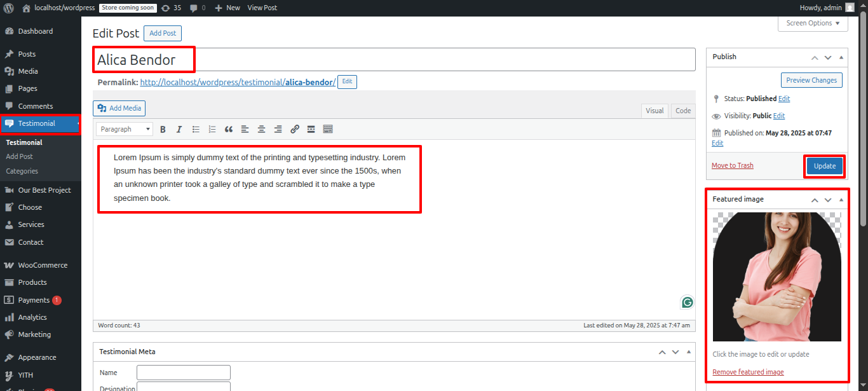Open WooCommerce in the sidebar menu

coord(42,265)
